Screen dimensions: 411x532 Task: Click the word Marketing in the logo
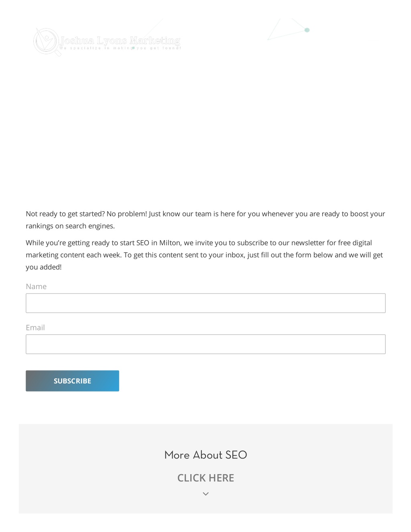click(x=155, y=41)
